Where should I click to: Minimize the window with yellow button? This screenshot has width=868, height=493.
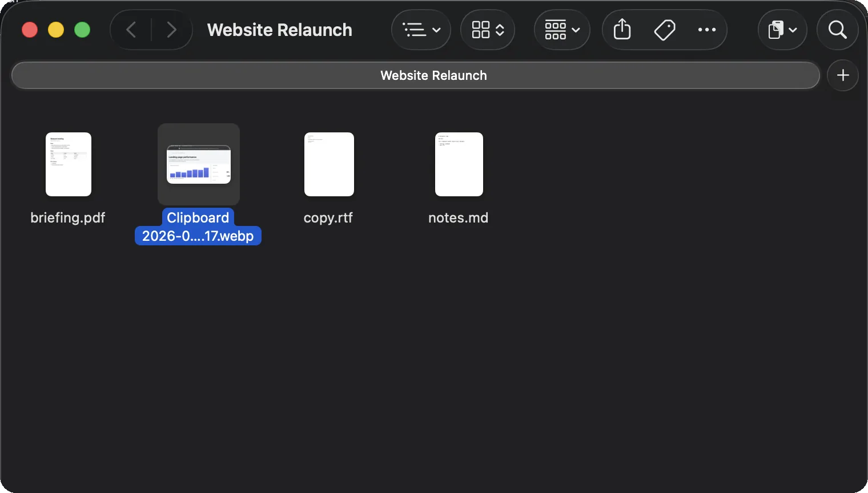pyautogui.click(x=56, y=30)
